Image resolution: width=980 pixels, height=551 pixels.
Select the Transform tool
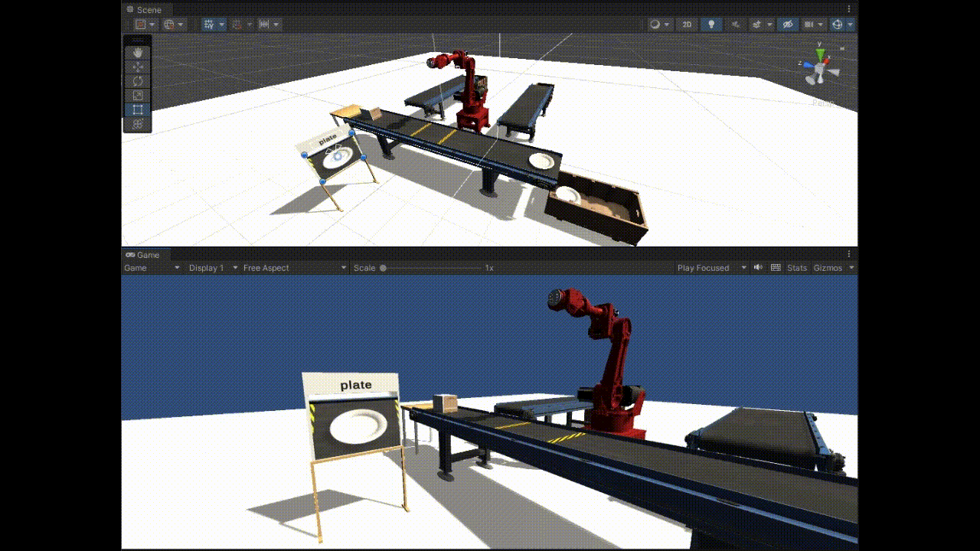click(138, 124)
